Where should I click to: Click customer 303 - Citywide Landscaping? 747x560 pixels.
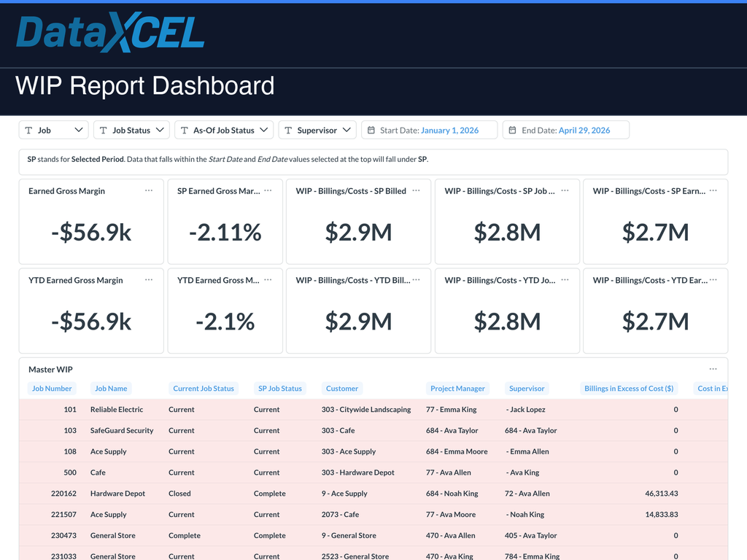click(366, 410)
